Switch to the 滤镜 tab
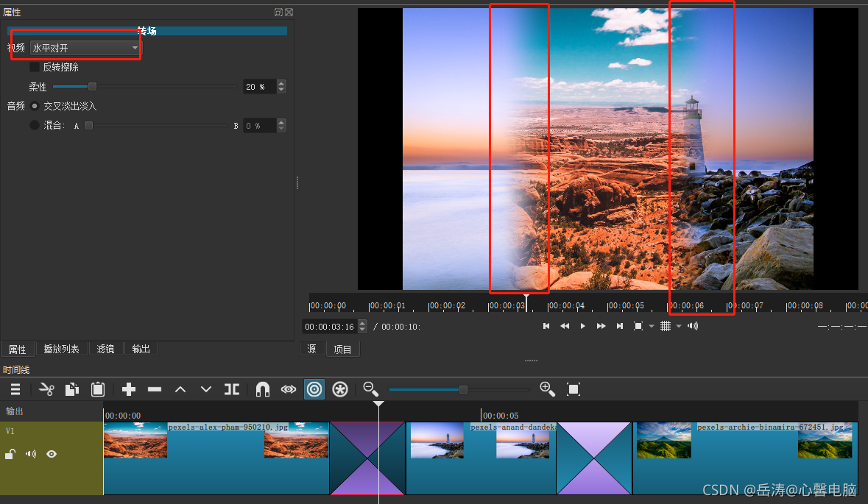Image resolution: width=868 pixels, height=504 pixels. click(x=105, y=349)
